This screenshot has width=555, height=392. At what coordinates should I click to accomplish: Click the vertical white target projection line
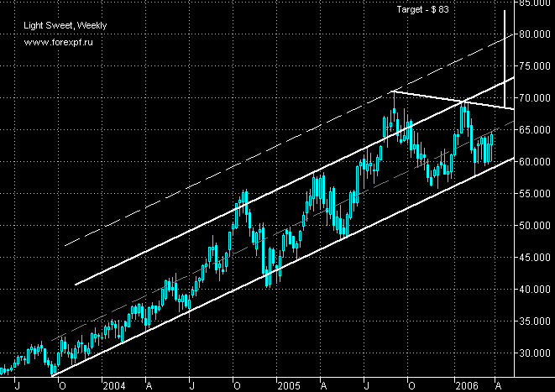point(503,50)
